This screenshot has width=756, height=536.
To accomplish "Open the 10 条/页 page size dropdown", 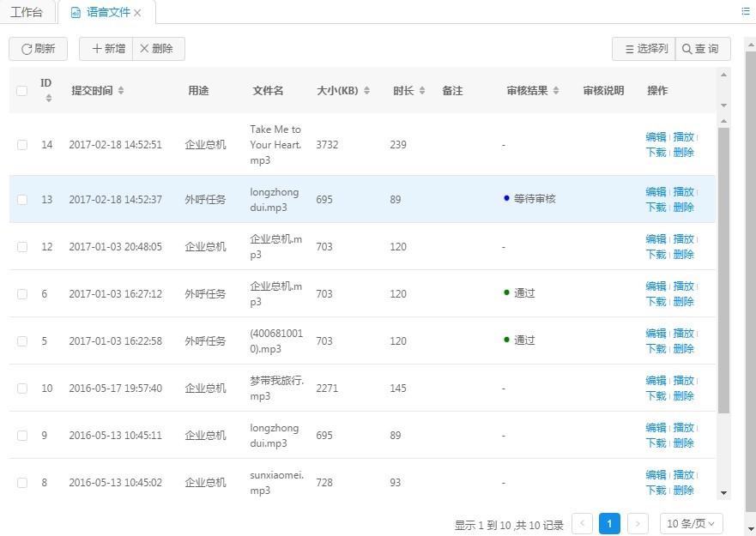I will [x=691, y=524].
